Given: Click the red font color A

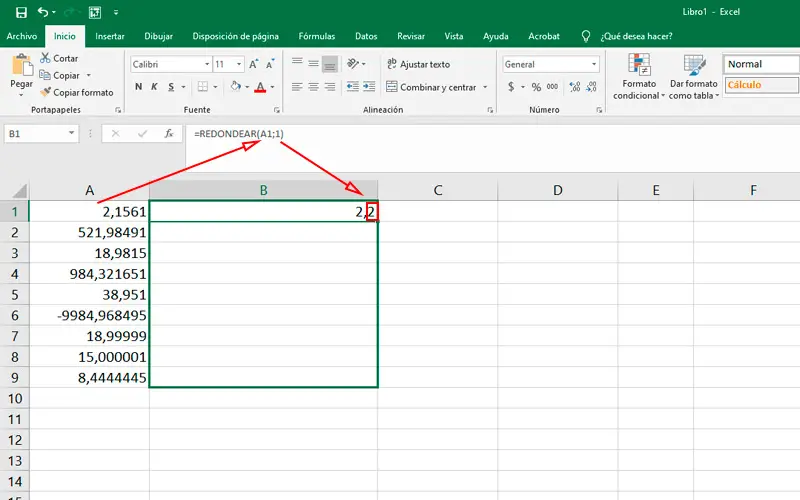Looking at the screenshot, I should click(x=260, y=87).
